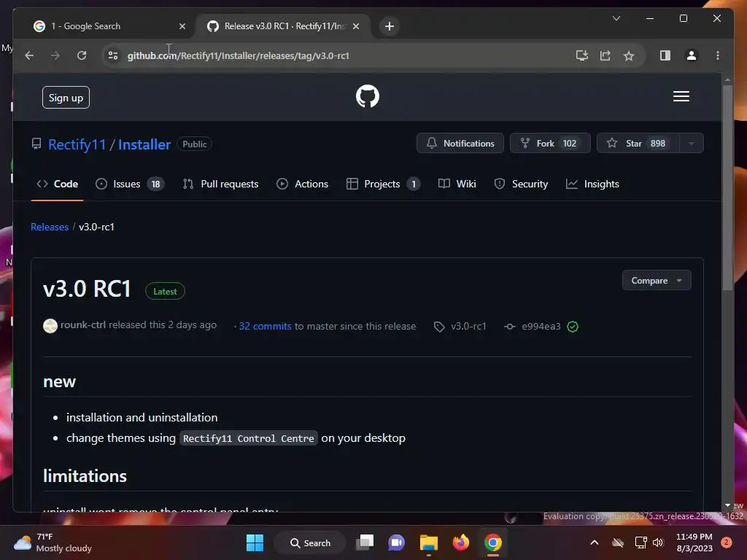Open the notification badge with 2
This screenshot has width=747, height=560.
coord(727,542)
